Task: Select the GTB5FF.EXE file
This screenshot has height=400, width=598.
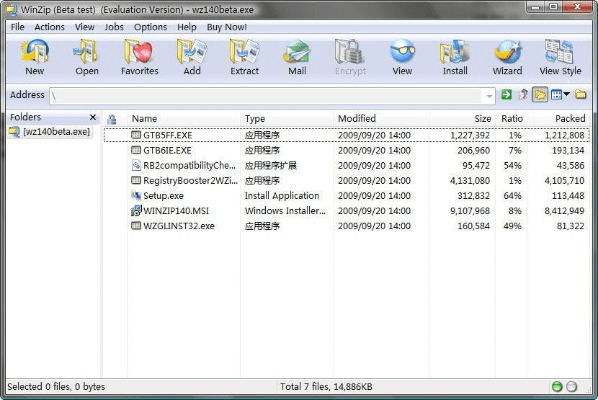Action: (x=168, y=135)
